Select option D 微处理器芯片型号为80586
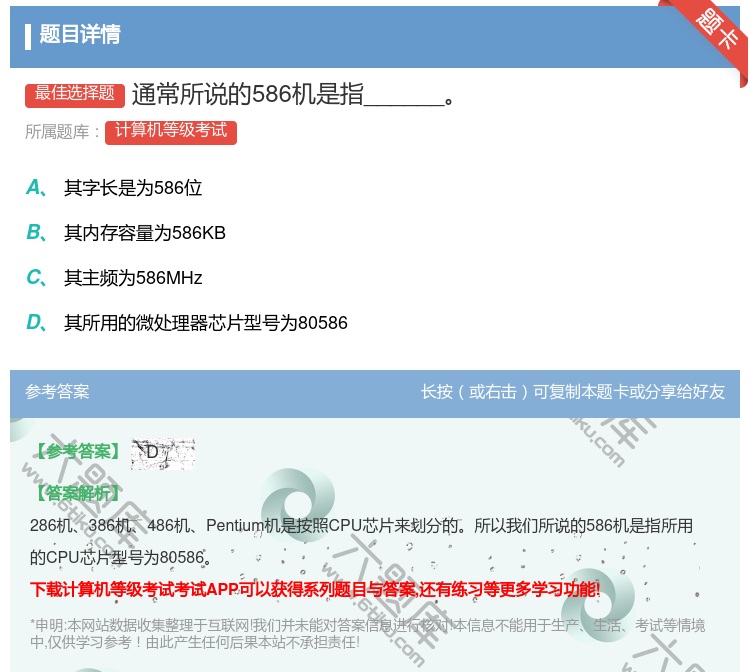Screen dimensions: 750x672 click(x=206, y=323)
